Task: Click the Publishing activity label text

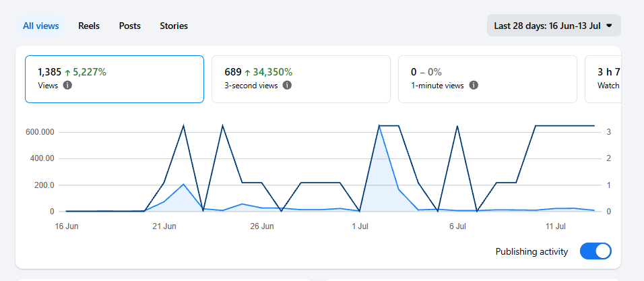Action: (532, 251)
